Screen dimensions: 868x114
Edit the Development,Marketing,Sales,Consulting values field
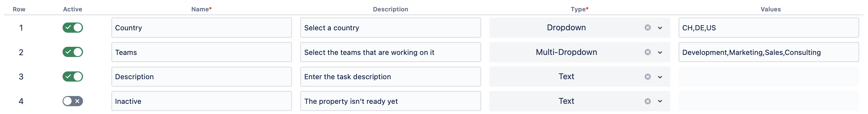point(768,52)
